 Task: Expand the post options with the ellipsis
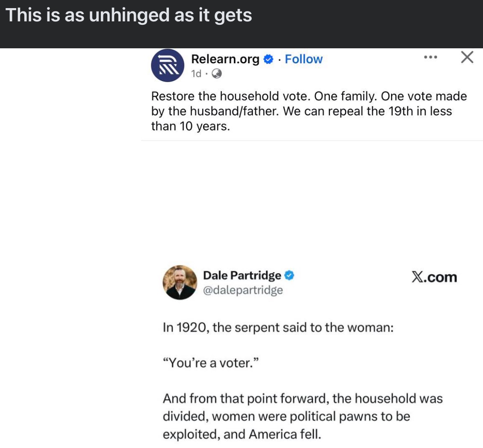pos(430,56)
